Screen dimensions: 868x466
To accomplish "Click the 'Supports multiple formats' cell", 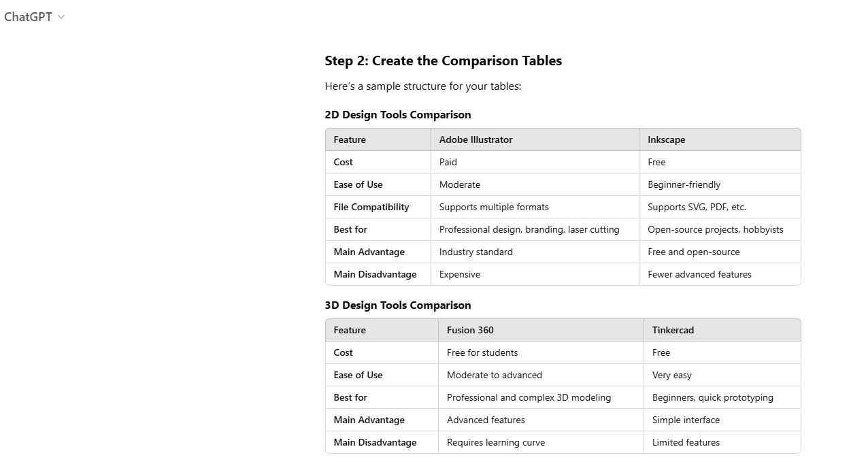I will click(493, 207).
